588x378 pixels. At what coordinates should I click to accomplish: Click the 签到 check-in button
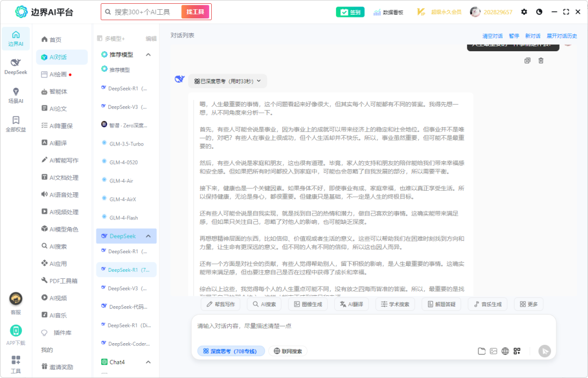(350, 12)
